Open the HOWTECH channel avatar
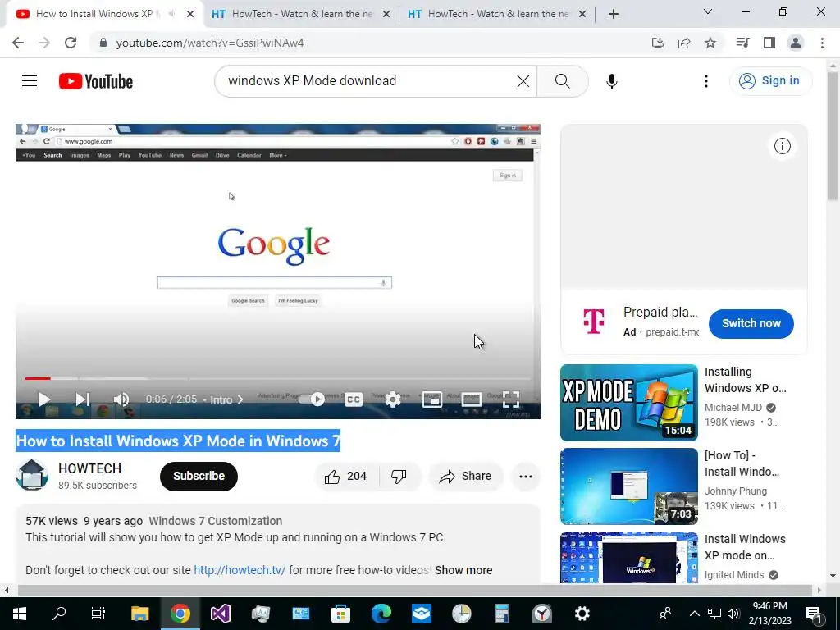The width and height of the screenshot is (840, 630). [32, 475]
